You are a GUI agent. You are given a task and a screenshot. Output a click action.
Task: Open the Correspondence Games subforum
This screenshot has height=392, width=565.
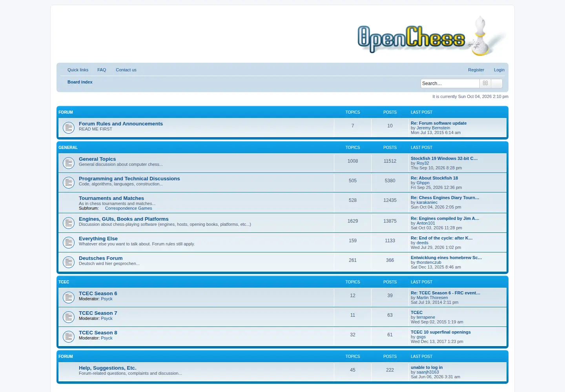click(x=128, y=208)
